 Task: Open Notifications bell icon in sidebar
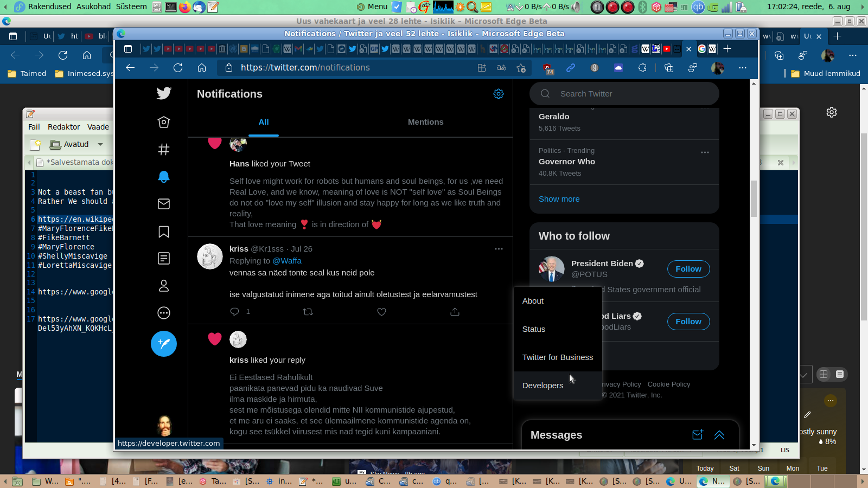coord(164,177)
